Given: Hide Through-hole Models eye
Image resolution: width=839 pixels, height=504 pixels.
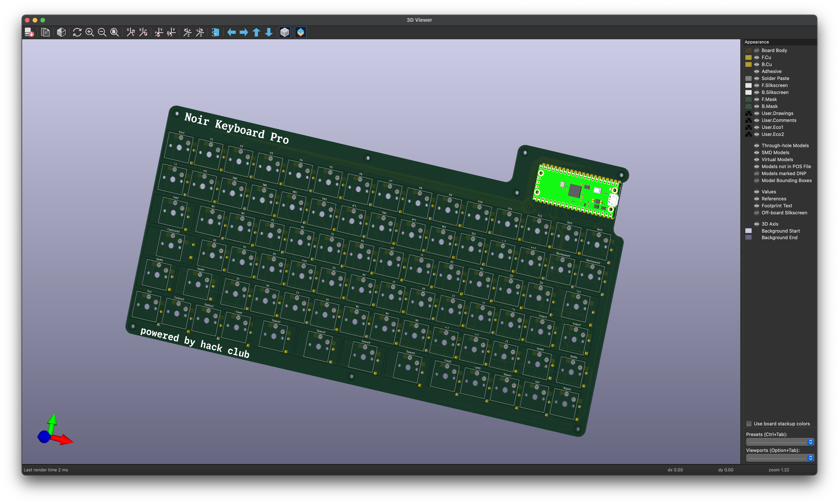Looking at the screenshot, I should (x=756, y=145).
